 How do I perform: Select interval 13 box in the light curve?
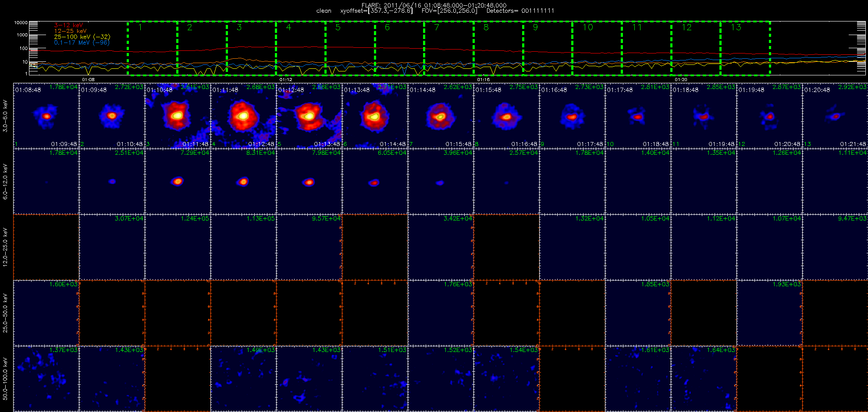point(745,48)
